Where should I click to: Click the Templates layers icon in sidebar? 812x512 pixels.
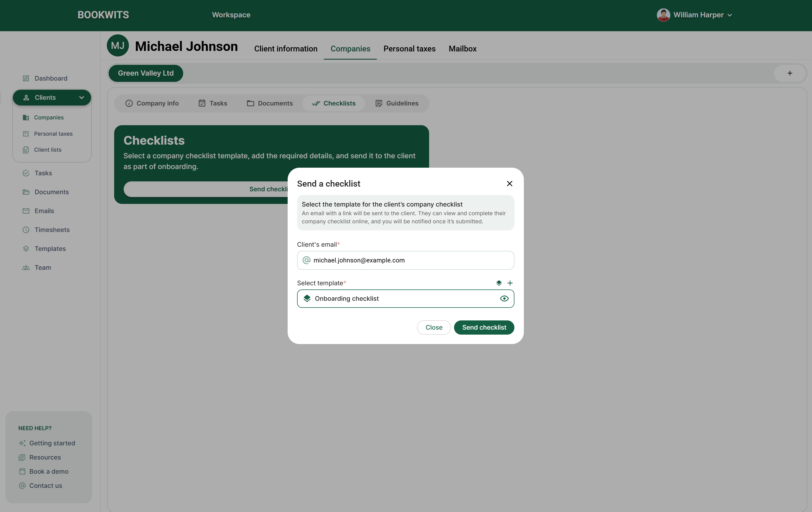coord(26,249)
